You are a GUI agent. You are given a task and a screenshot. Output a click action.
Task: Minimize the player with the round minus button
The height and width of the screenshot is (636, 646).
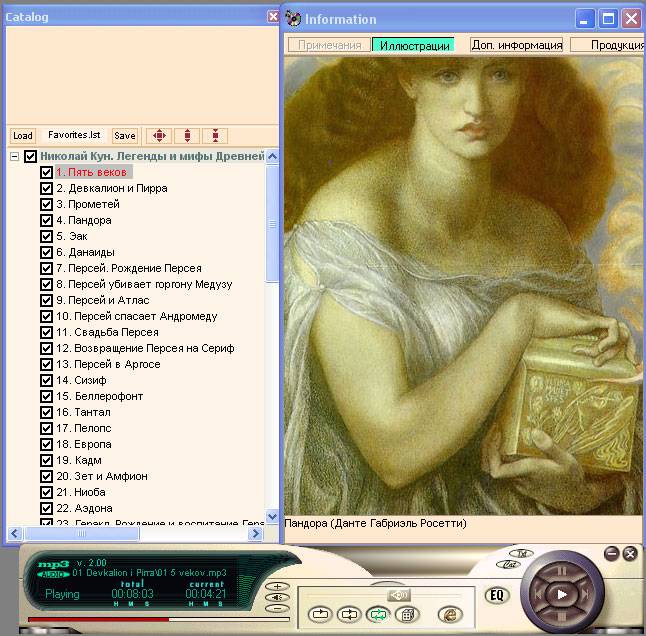[x=612, y=554]
